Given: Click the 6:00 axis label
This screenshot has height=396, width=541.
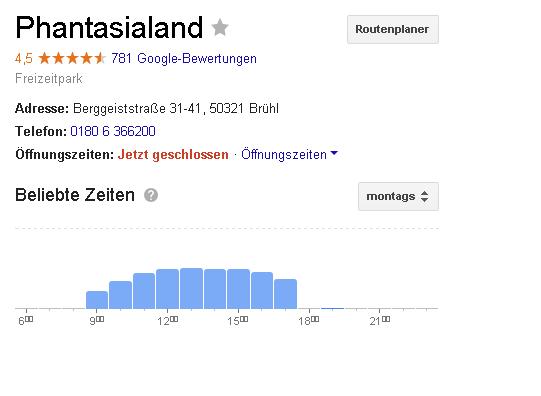Looking at the screenshot, I should 26,321.
